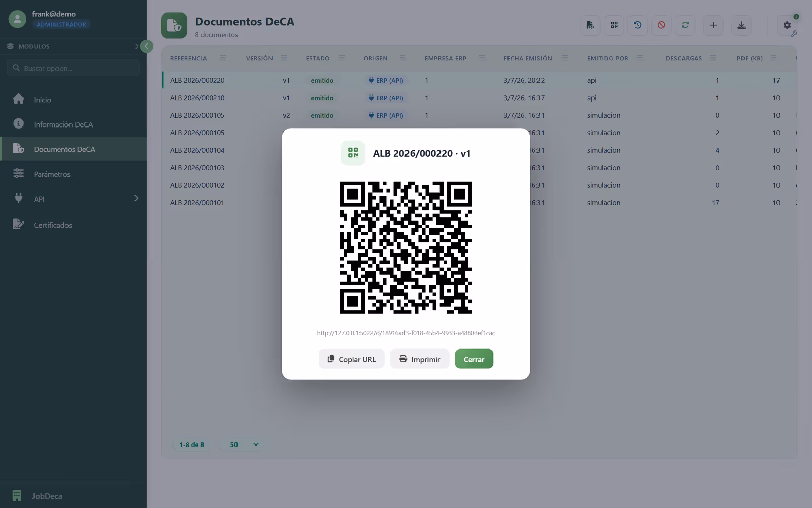Open the 50 page-size dropdown
Image resolution: width=812 pixels, height=508 pixels.
(244, 444)
